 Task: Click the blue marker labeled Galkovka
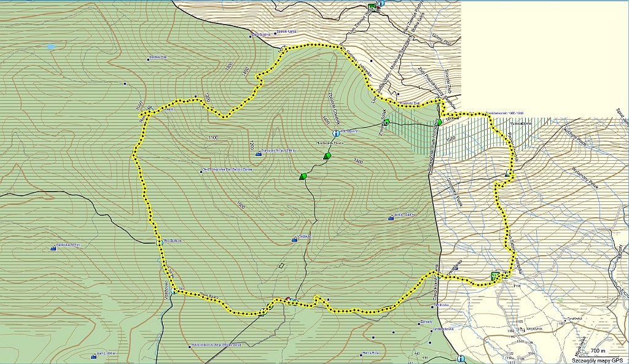53,249
